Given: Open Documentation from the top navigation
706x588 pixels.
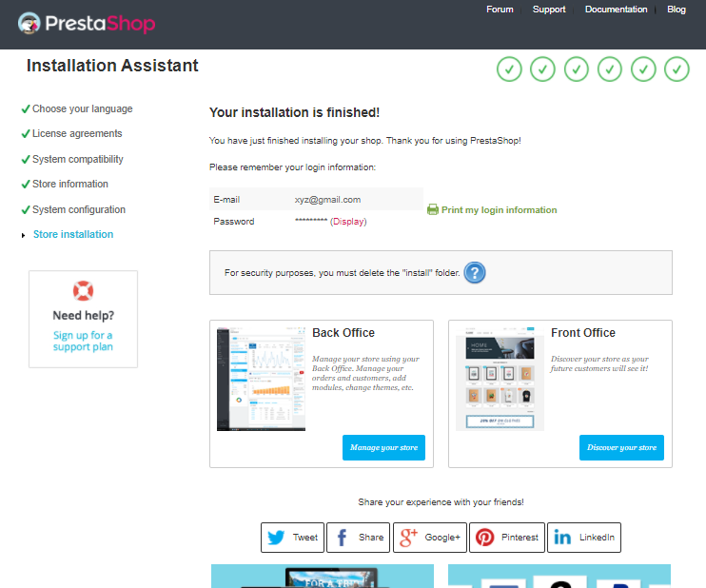Looking at the screenshot, I should (616, 10).
